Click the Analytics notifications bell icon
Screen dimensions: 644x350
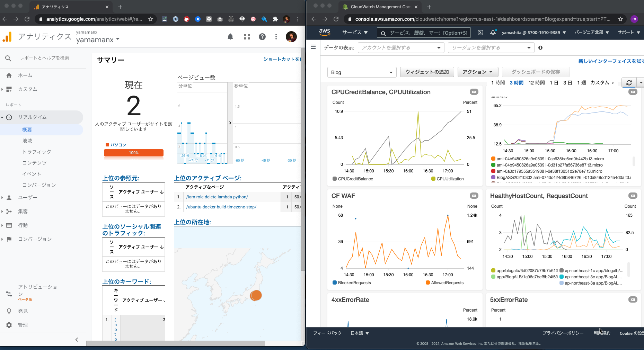(x=230, y=37)
